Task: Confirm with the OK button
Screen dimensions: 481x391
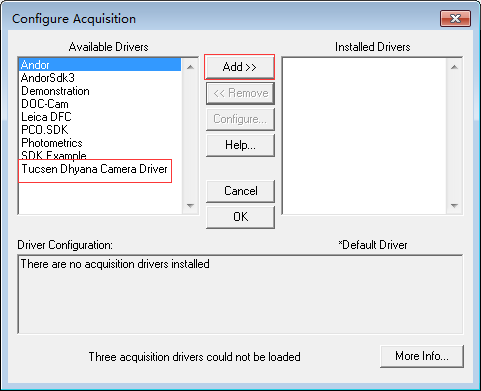Action: [x=240, y=217]
